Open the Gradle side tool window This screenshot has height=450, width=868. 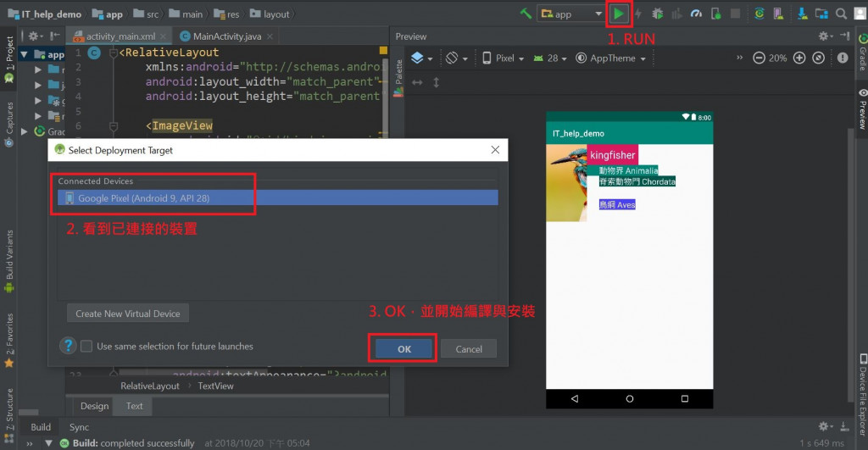coord(862,53)
